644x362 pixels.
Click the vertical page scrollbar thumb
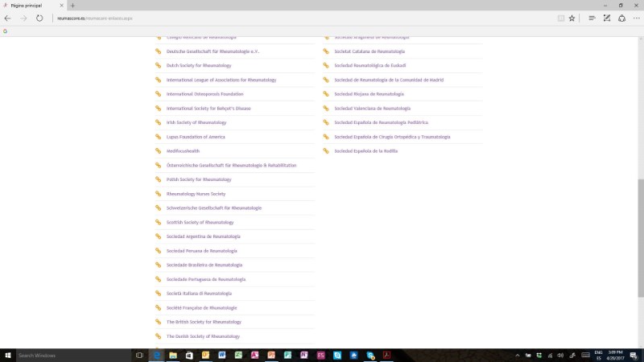point(641,238)
